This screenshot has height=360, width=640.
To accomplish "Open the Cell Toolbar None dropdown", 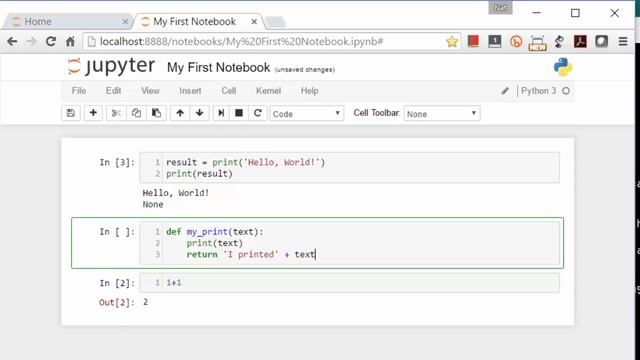I will (x=442, y=114).
